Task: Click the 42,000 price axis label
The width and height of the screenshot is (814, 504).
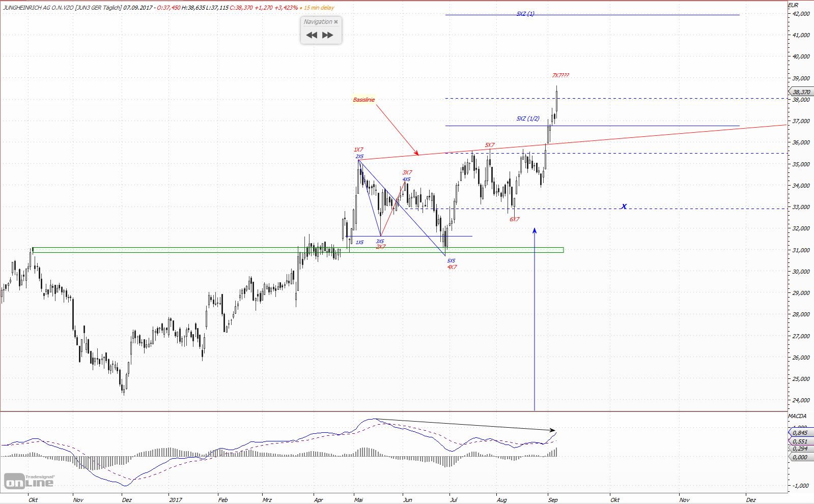Action: (x=801, y=14)
